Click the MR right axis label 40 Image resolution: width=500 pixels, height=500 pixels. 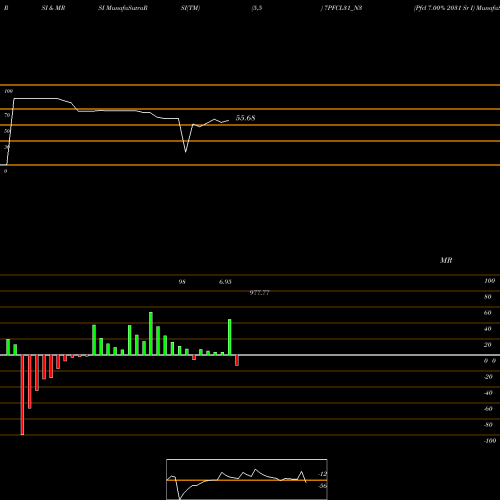tap(488, 329)
